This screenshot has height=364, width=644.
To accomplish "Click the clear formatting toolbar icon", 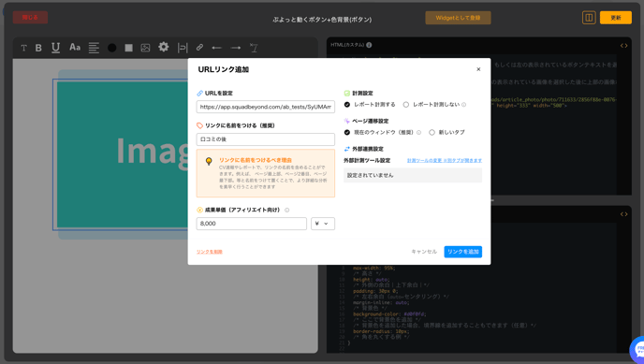I will tap(254, 48).
